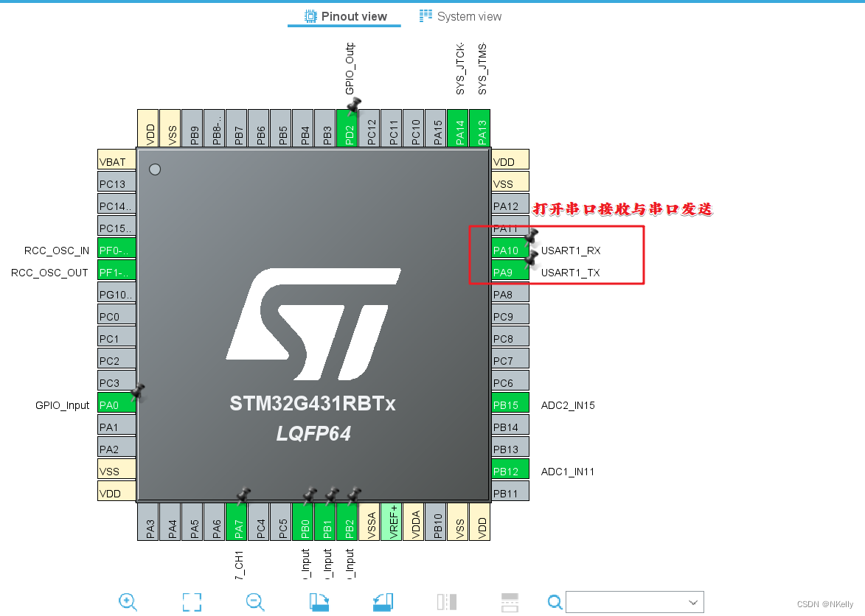Screen dimensions: 865x616
Task: Click the USART1_RX signal label
Action: tap(571, 251)
